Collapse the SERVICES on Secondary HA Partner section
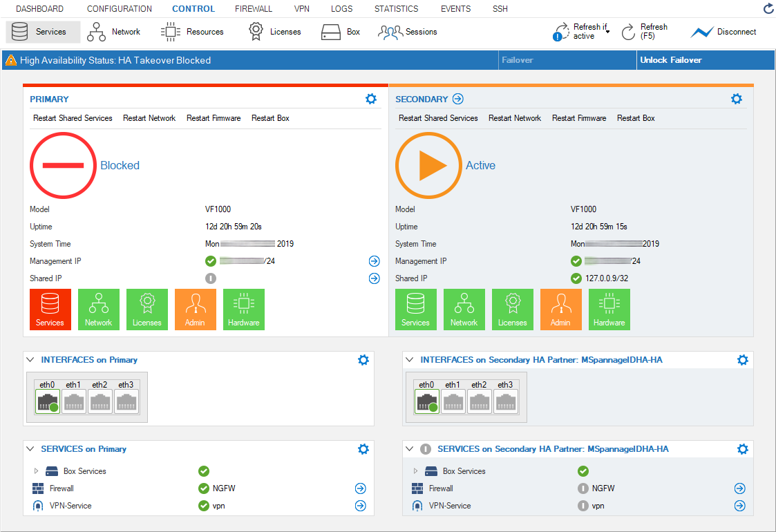 (409, 449)
